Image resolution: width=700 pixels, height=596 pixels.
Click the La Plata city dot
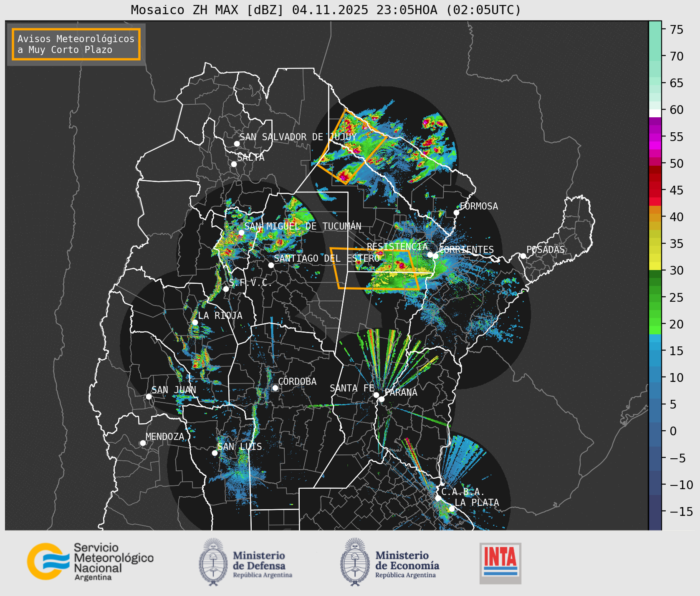[452, 508]
